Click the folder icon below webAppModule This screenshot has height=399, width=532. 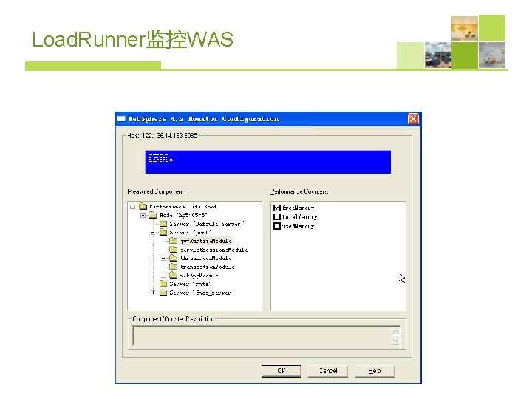pos(163,284)
